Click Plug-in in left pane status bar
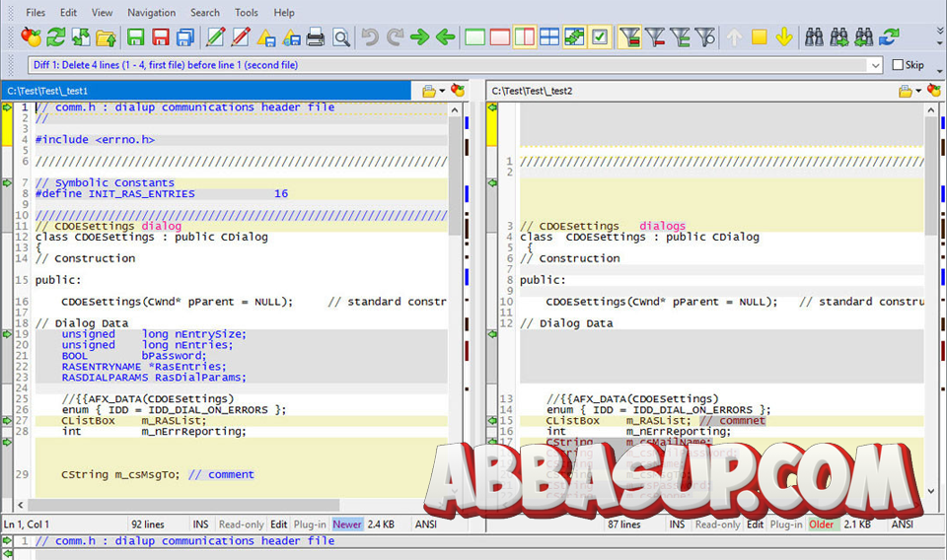 point(310,525)
